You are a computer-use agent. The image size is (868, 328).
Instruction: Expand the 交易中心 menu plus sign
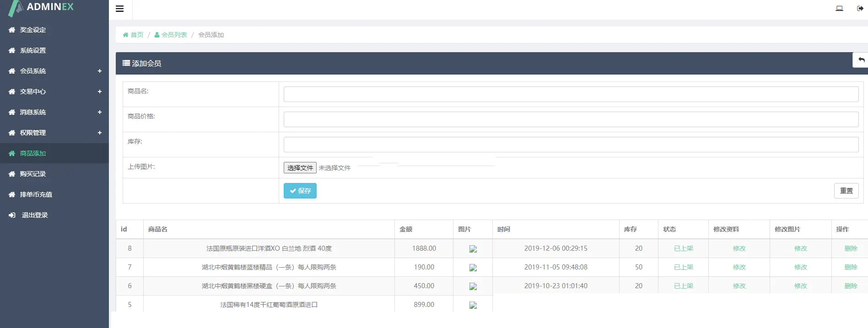tap(100, 91)
